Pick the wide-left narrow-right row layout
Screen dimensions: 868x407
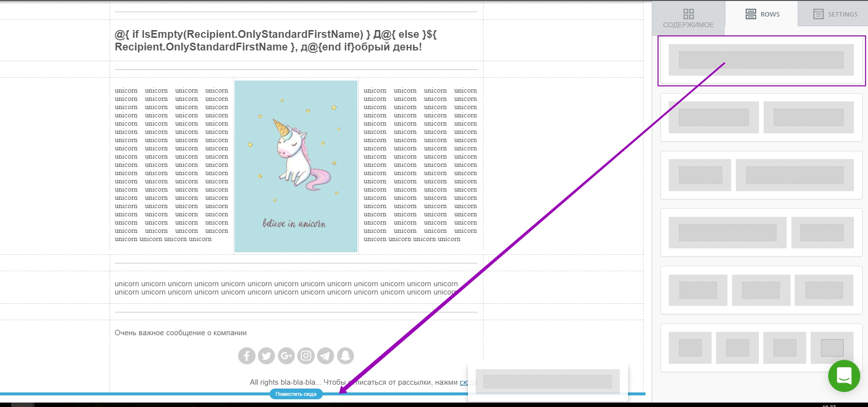(761, 232)
